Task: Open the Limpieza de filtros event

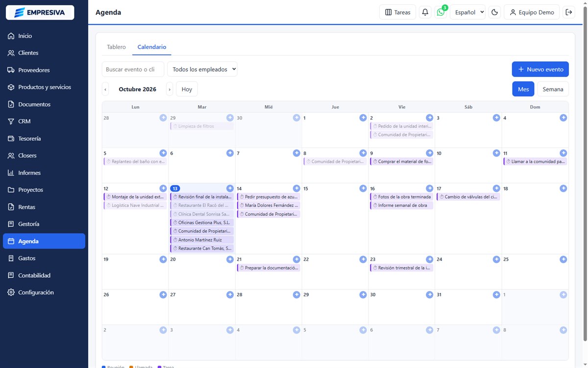Action: coord(202,126)
